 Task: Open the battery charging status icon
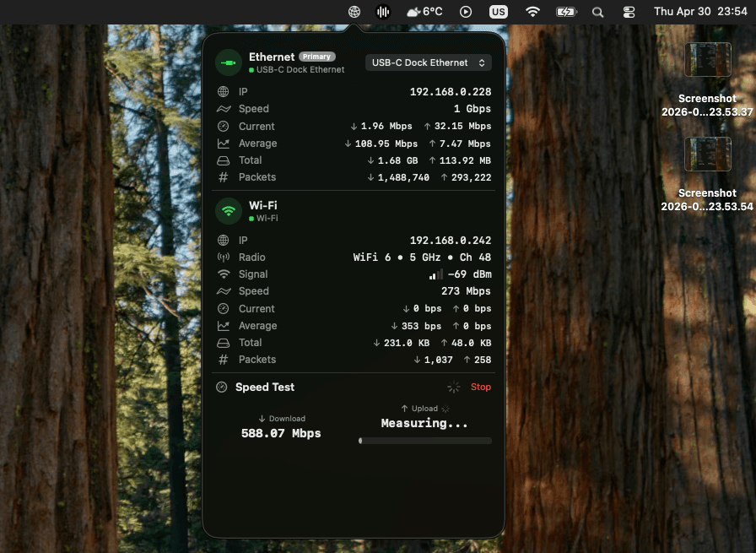(x=566, y=12)
